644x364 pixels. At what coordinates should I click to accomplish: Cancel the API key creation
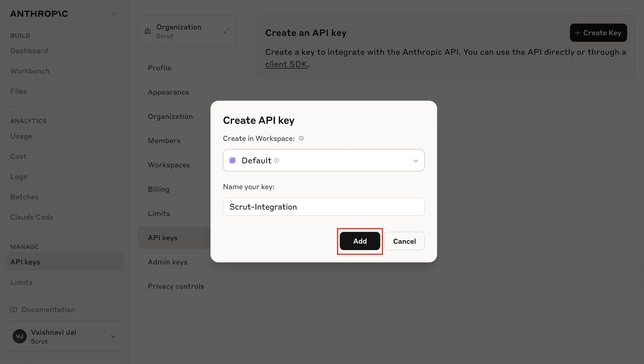tap(404, 241)
